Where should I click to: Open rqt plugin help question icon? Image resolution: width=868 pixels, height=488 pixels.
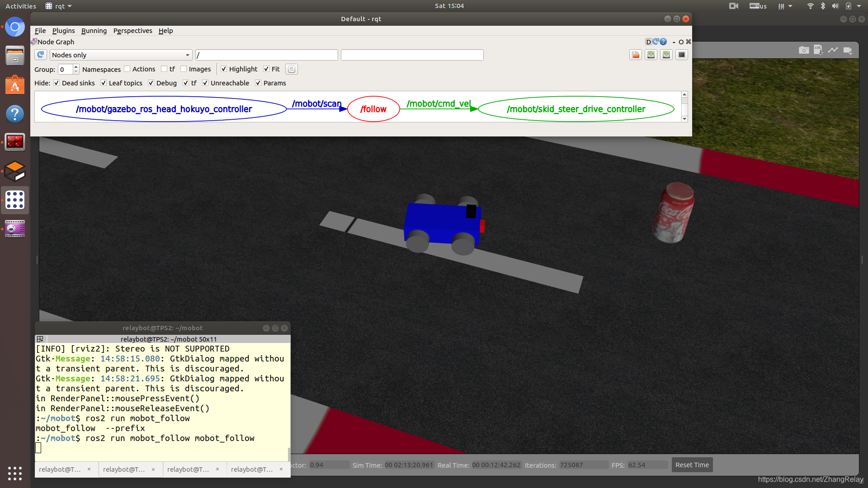[663, 42]
